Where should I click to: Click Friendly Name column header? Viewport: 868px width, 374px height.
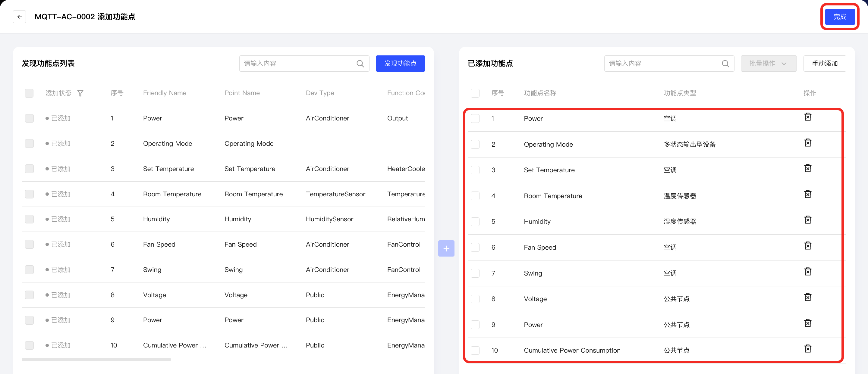click(x=165, y=93)
